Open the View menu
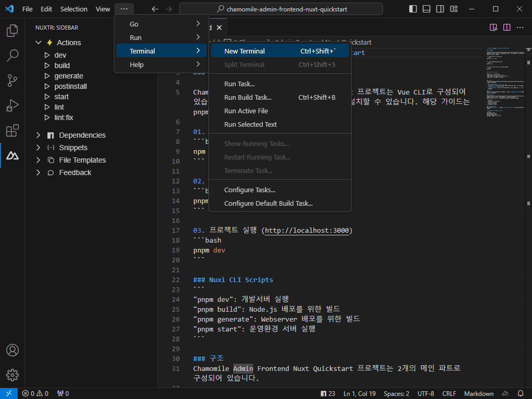 pos(102,9)
